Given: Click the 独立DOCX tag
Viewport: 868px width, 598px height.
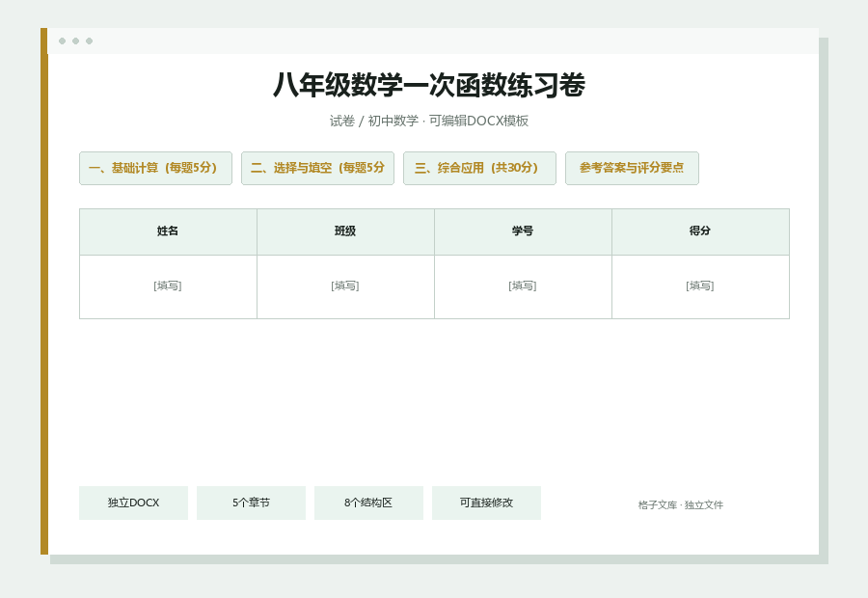Looking at the screenshot, I should click(133, 503).
